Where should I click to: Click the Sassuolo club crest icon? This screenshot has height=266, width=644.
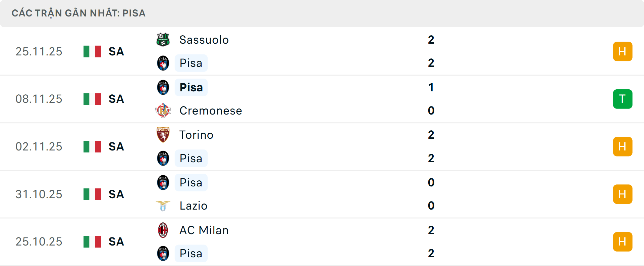point(163,40)
